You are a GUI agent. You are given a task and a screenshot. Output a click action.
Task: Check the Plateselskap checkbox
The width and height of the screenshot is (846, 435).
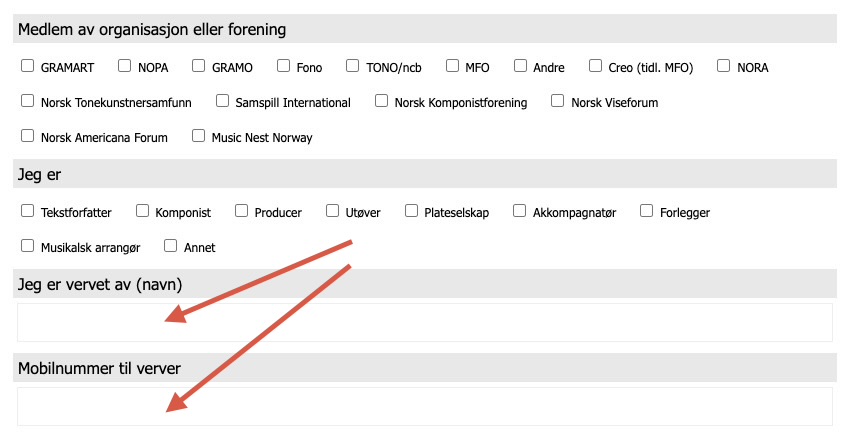pos(412,211)
